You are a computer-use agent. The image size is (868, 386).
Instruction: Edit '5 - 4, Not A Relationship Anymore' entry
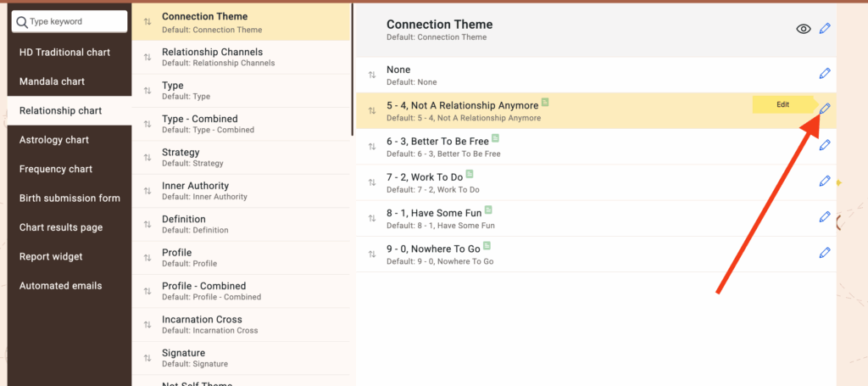tap(825, 109)
